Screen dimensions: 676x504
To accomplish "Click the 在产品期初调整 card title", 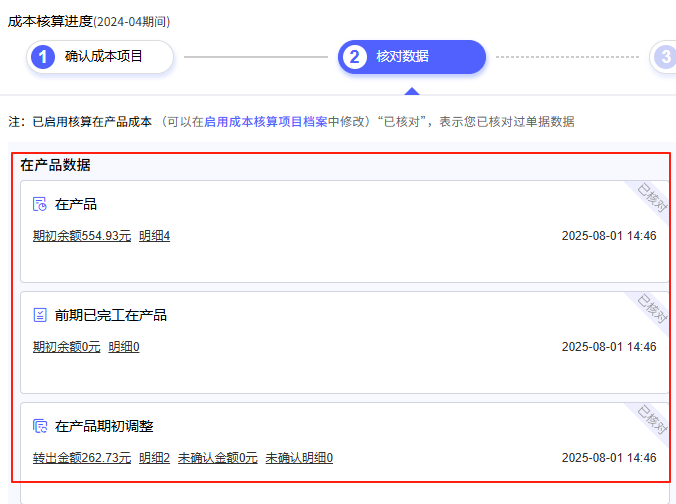I will coord(104,426).
